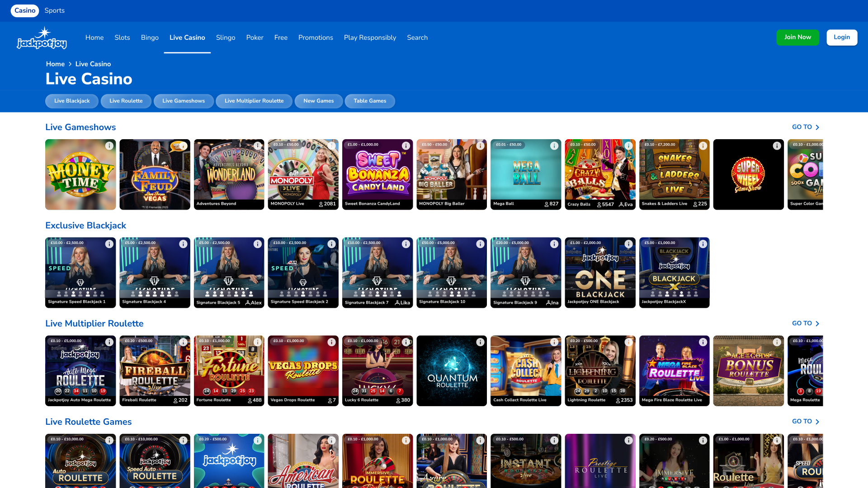Open the Quantum Roulette game thumbnail

(x=451, y=371)
